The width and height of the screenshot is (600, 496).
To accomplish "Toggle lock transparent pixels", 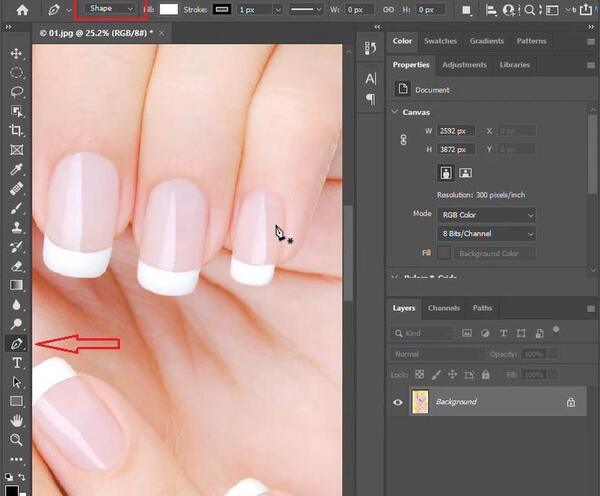I will tap(420, 374).
